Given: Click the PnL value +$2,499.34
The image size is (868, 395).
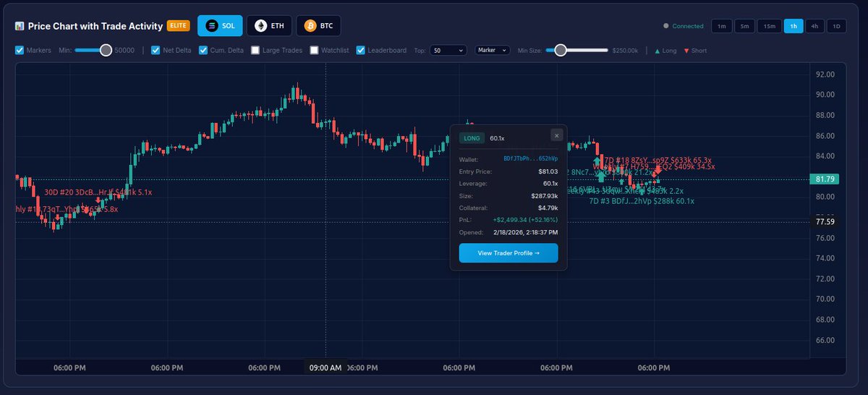Looking at the screenshot, I should (524, 220).
